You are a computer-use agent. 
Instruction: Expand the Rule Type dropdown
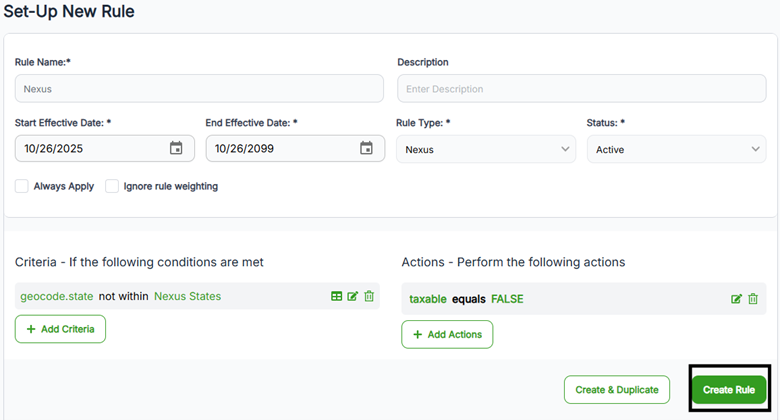coord(486,150)
